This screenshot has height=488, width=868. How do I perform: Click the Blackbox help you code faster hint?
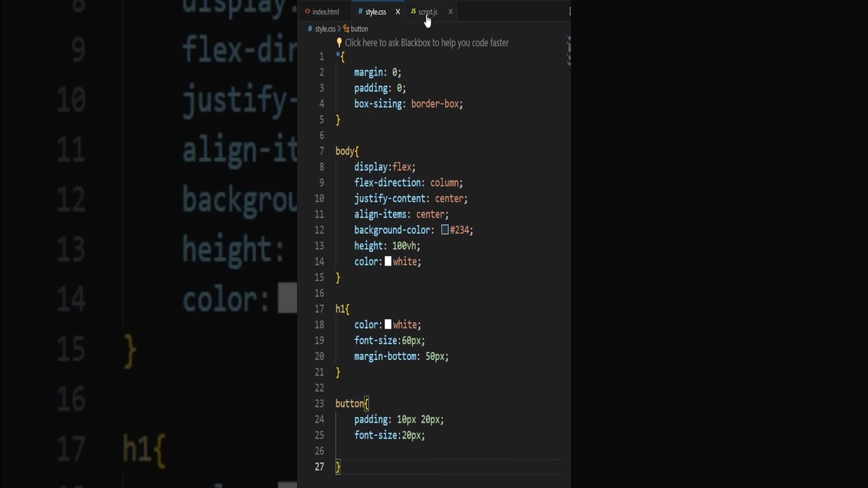[427, 43]
